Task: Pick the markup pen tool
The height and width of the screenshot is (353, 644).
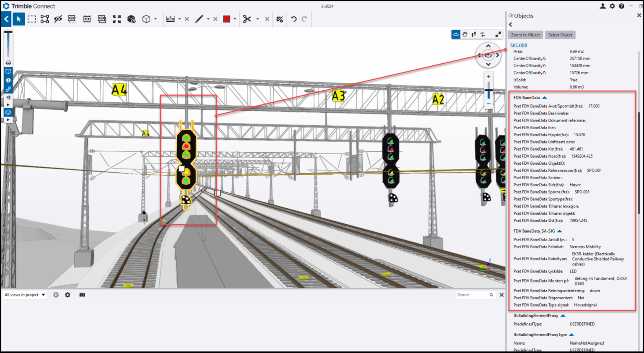Action: 200,19
